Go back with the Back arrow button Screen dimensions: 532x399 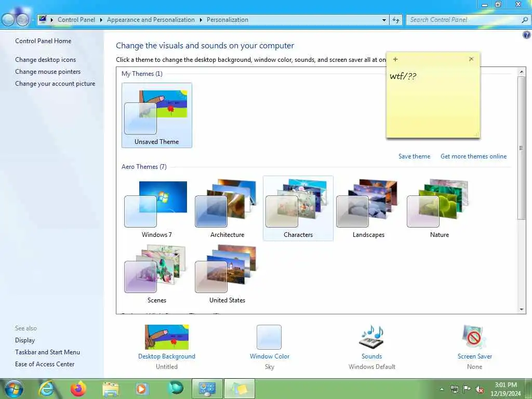[x=8, y=20]
